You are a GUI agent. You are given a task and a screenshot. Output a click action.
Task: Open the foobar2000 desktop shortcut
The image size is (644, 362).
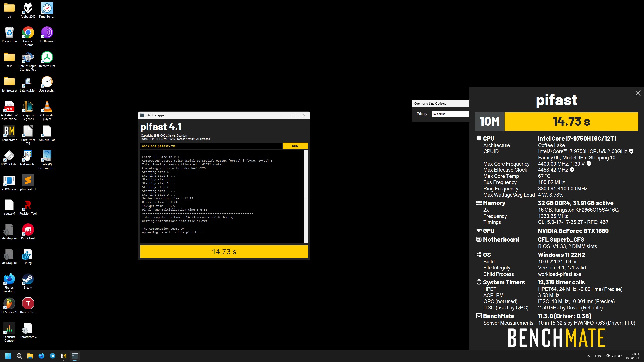click(x=28, y=10)
